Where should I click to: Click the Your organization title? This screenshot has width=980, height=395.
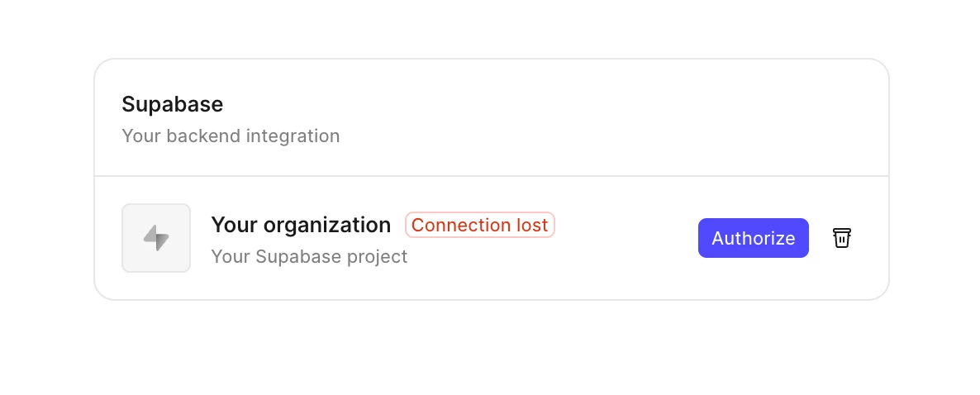pyautogui.click(x=301, y=225)
